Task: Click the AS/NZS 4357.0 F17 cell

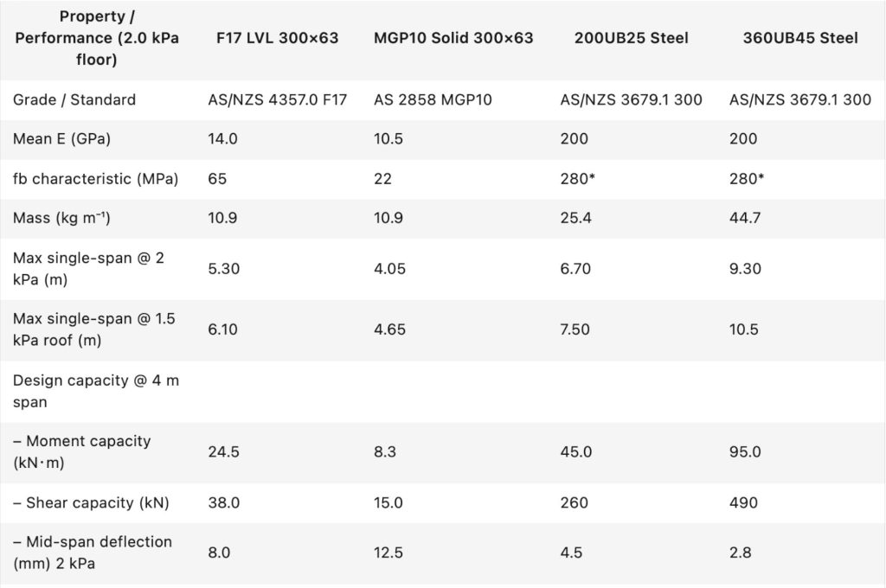Action: (277, 99)
